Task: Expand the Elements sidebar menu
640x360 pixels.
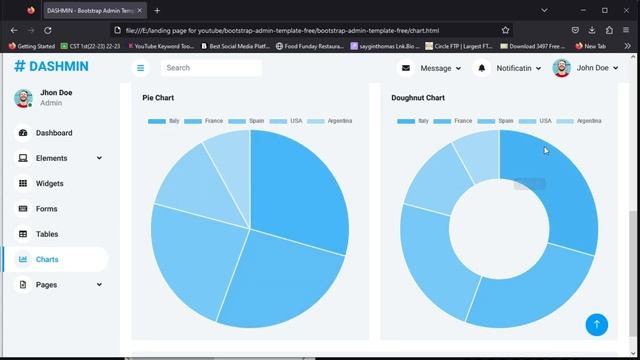Action: [55, 158]
